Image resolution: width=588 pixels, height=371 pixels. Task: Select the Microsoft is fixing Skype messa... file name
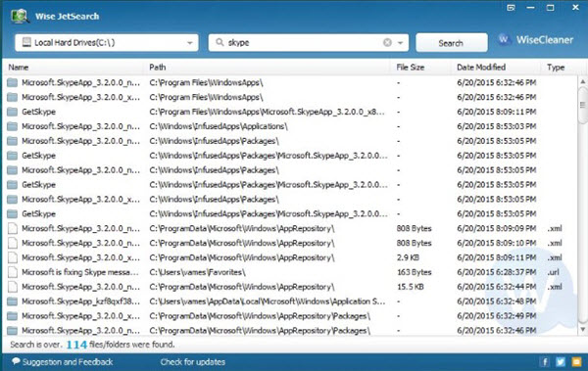(80, 272)
